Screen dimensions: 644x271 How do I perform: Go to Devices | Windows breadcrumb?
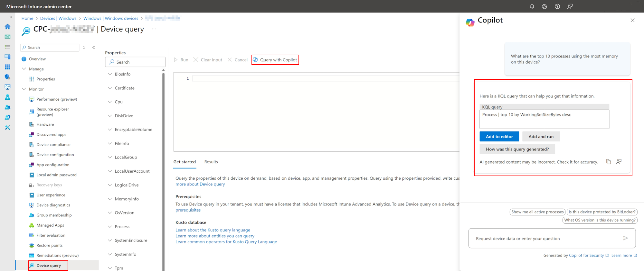pyautogui.click(x=58, y=18)
